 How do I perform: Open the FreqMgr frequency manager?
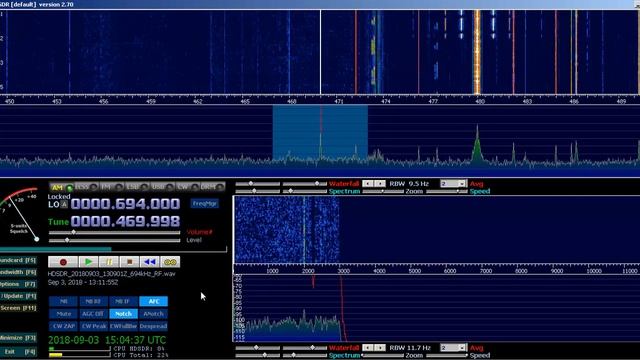(204, 203)
